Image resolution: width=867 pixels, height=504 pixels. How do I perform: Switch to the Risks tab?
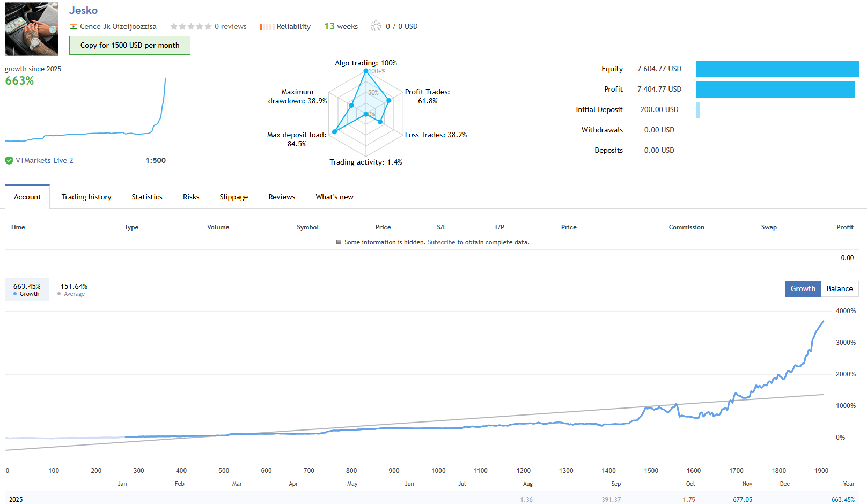coord(191,197)
